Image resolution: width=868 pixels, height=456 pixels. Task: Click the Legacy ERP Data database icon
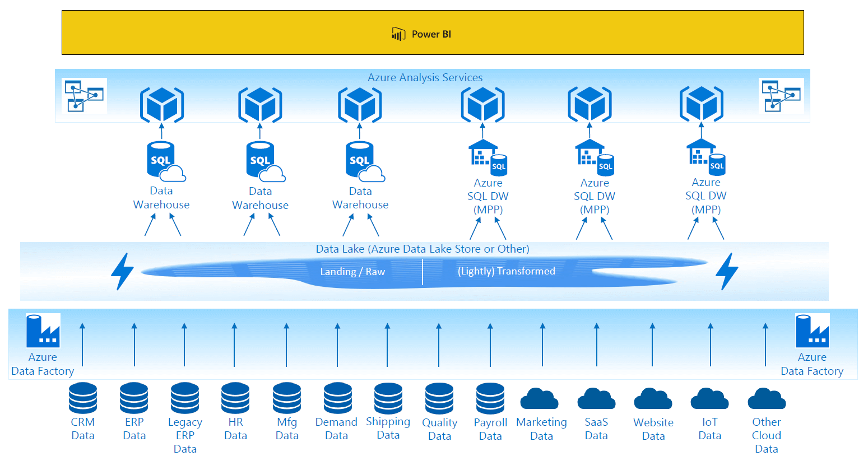(185, 398)
